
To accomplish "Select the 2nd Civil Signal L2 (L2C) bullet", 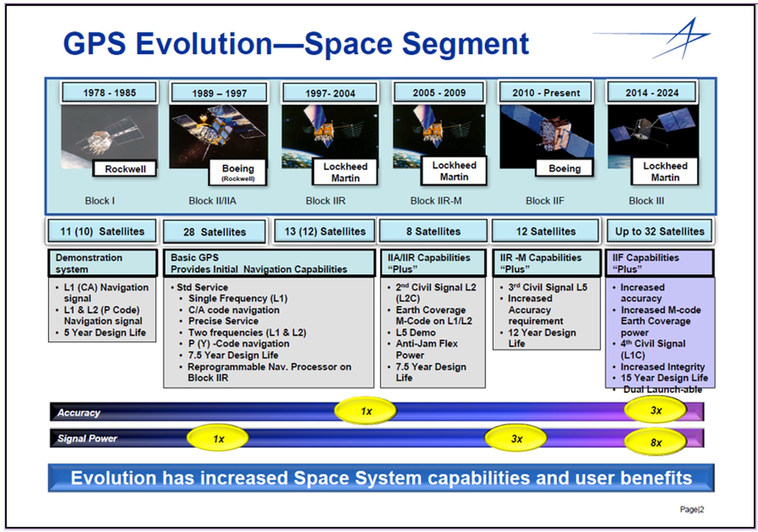I will click(x=432, y=293).
